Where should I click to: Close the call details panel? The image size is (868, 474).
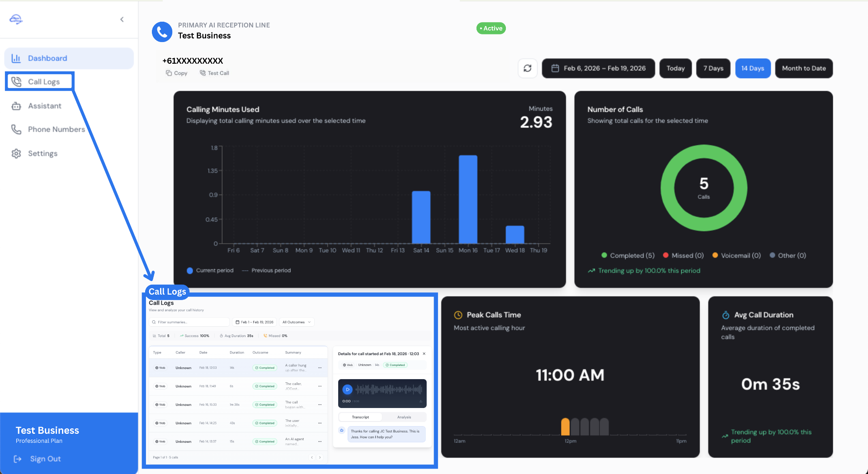pos(424,354)
